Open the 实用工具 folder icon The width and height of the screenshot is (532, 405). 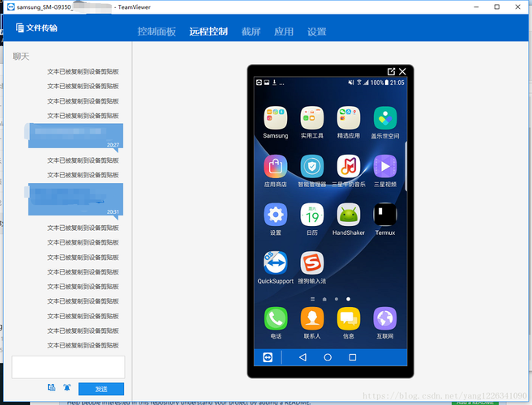311,118
